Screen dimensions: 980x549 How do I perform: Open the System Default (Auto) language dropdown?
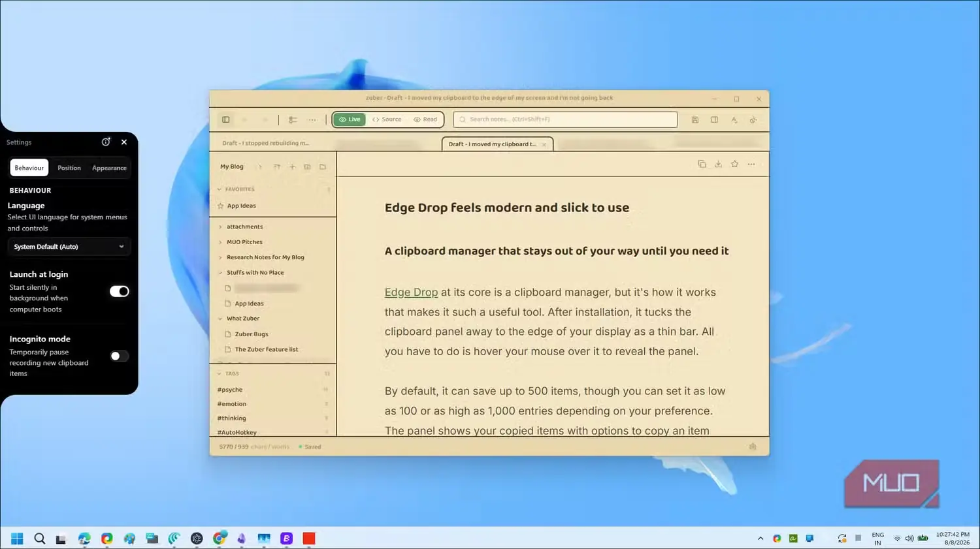[x=69, y=247]
